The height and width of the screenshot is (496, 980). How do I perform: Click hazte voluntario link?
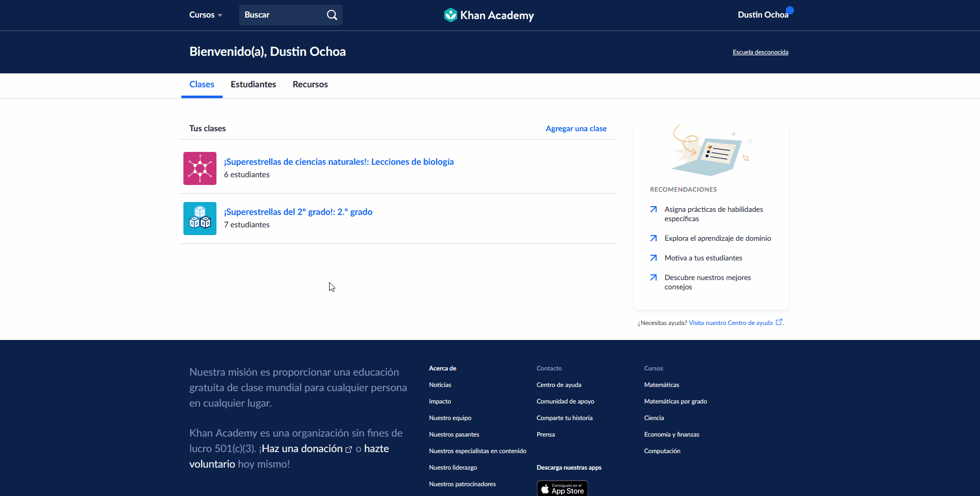click(289, 456)
